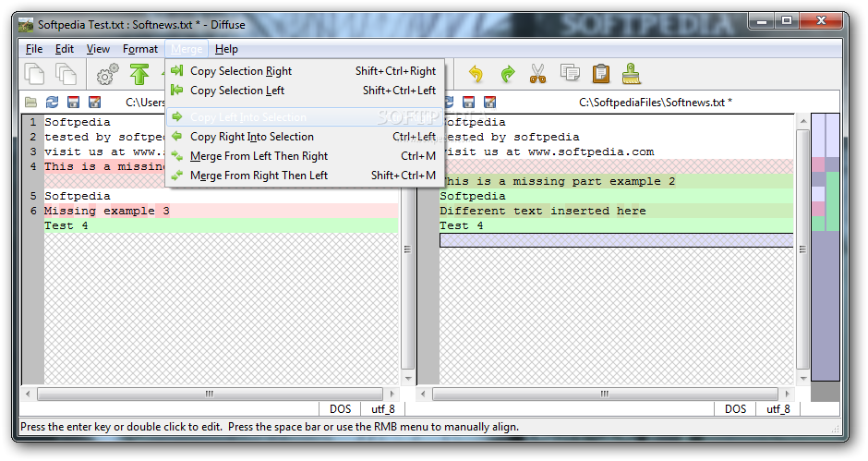Reload the left pane file
Image resolution: width=868 pixels, height=461 pixels.
[52, 102]
